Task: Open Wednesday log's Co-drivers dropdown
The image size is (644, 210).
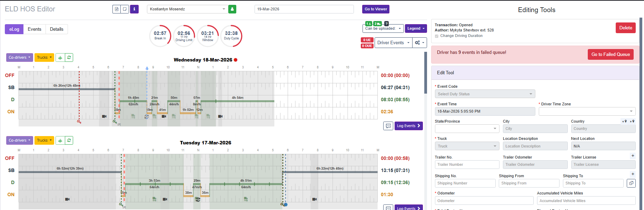Action: (20, 57)
